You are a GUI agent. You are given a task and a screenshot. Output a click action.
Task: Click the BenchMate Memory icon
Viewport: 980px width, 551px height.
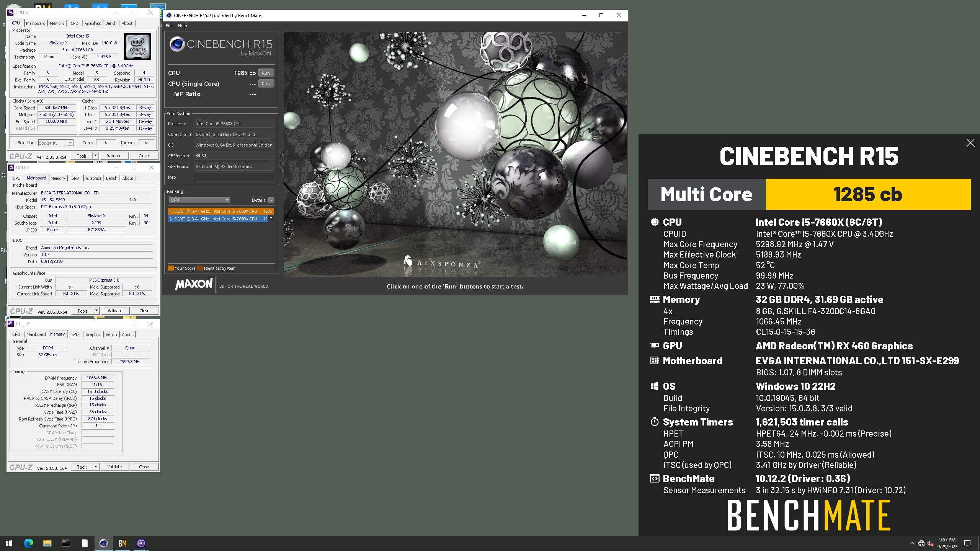[x=655, y=299]
